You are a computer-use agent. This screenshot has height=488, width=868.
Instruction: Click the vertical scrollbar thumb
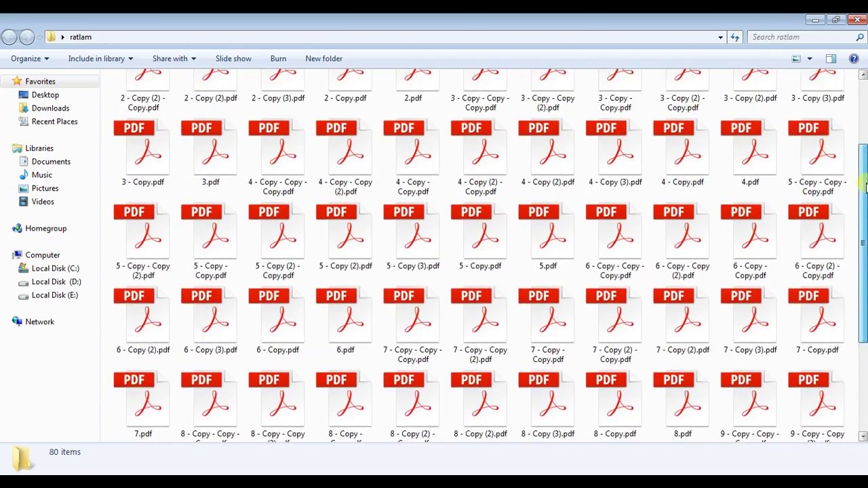click(863, 243)
